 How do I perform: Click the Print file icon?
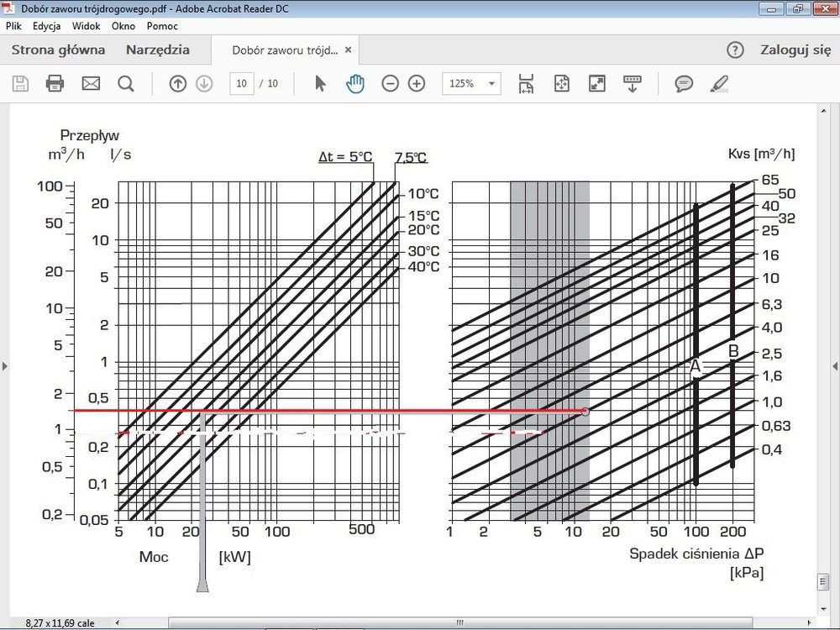[x=55, y=83]
